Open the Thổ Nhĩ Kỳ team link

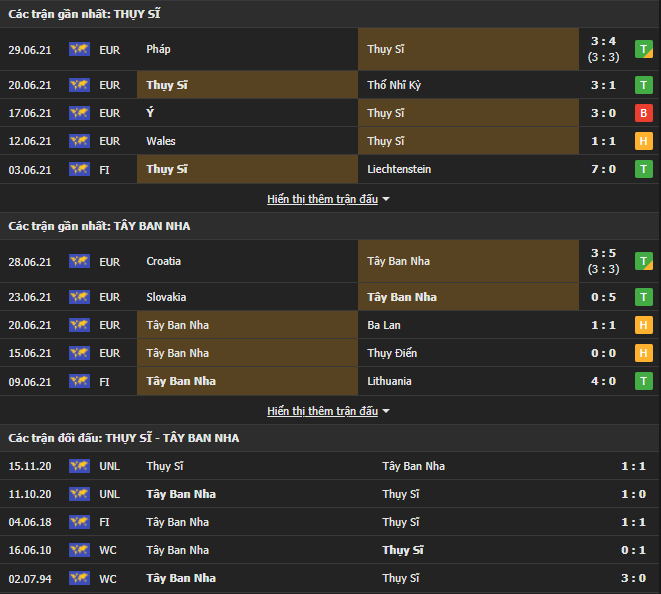(394, 85)
